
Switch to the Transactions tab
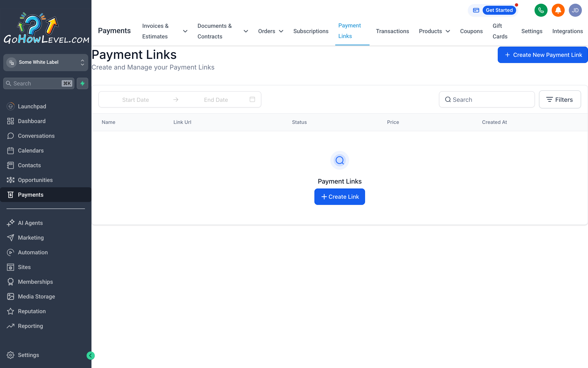pos(392,31)
